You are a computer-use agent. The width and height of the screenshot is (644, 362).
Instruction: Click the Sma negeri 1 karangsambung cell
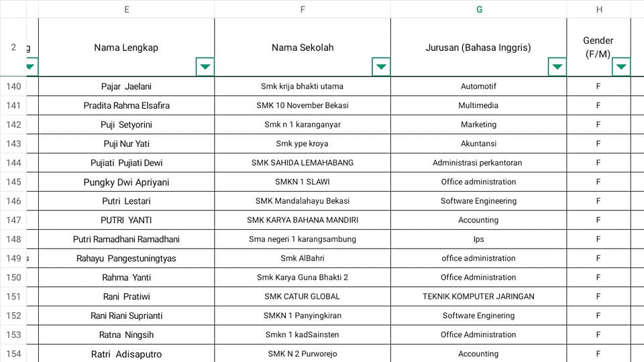pyautogui.click(x=303, y=239)
